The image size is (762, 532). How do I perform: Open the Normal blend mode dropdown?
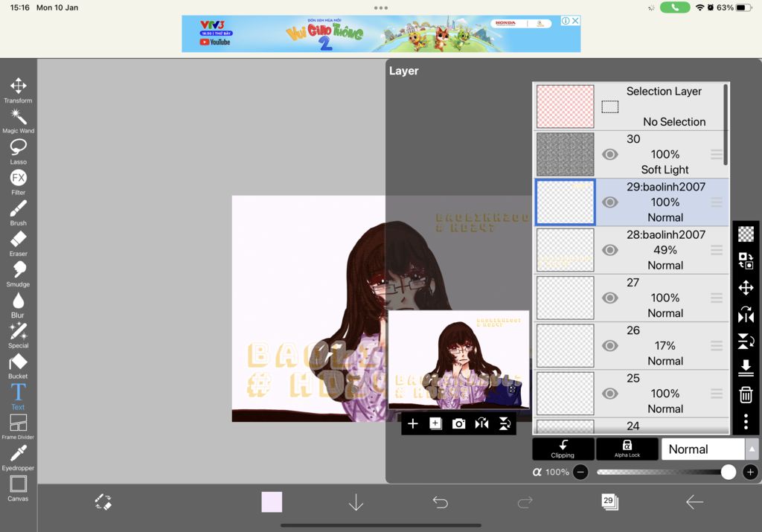[x=702, y=449]
